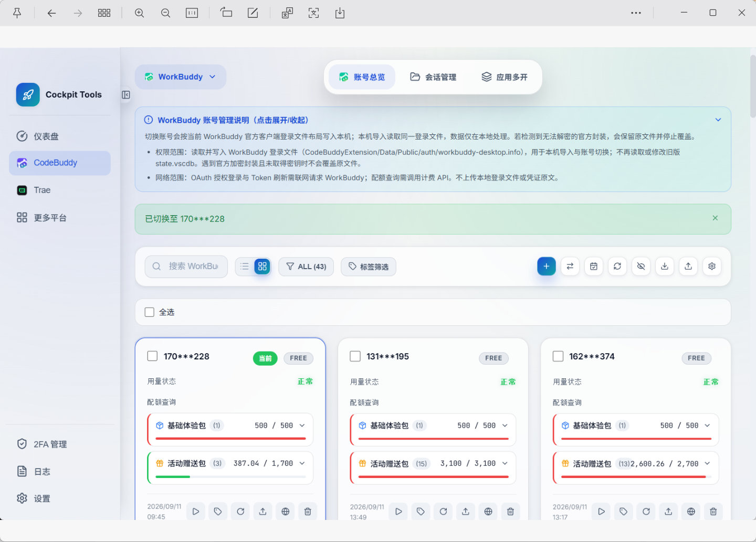Rotate the image with the rotate icon
756x542 pixels.
pyautogui.click(x=226, y=13)
